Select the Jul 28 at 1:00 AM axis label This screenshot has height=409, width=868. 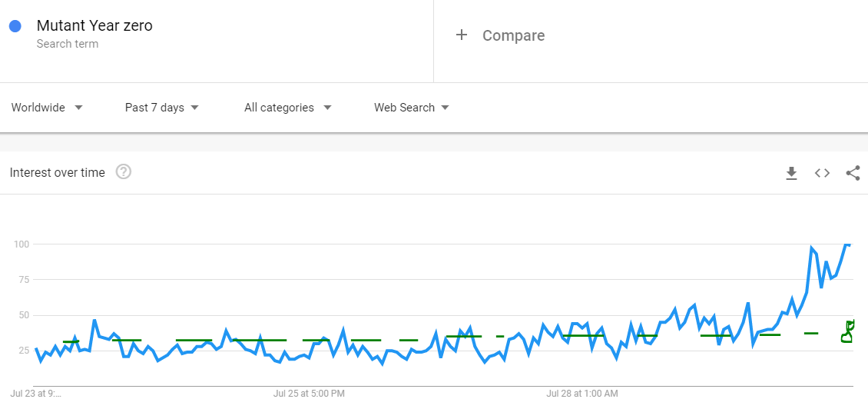[581, 394]
